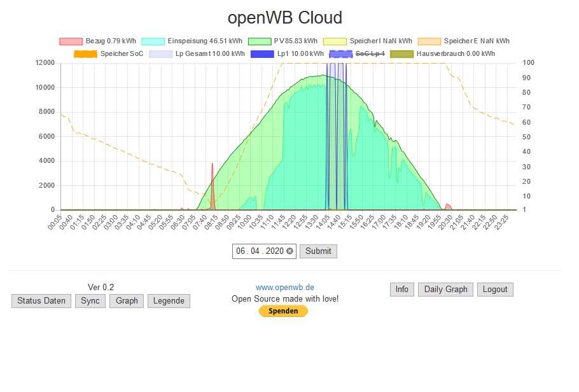Toggle the Speicher I NaN kWh legend swatch
The image size is (579, 392).
335,41
